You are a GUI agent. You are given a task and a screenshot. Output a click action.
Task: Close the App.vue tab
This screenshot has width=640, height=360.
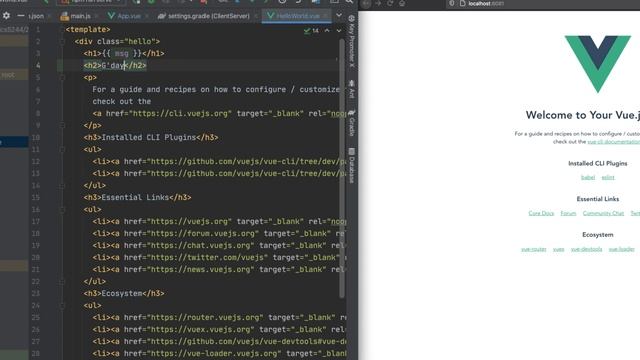click(x=146, y=16)
